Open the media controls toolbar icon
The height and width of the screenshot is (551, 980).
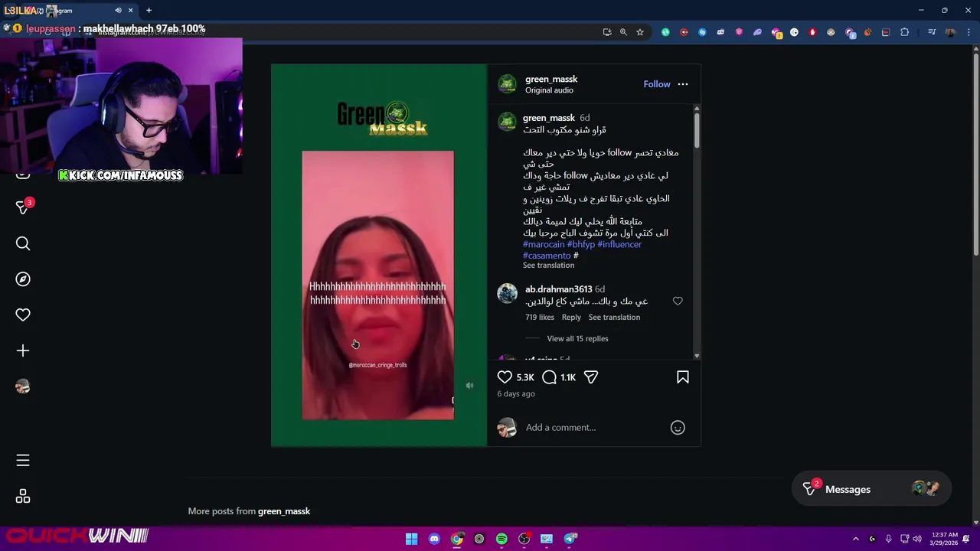point(932,32)
